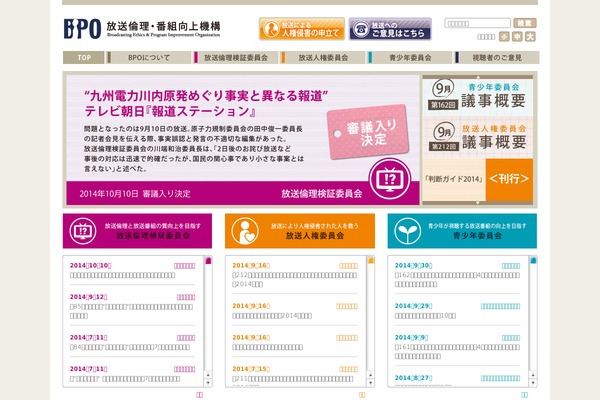Click the scroll-up arrow of the magenta list
The image size is (600, 400).
click(208, 375)
